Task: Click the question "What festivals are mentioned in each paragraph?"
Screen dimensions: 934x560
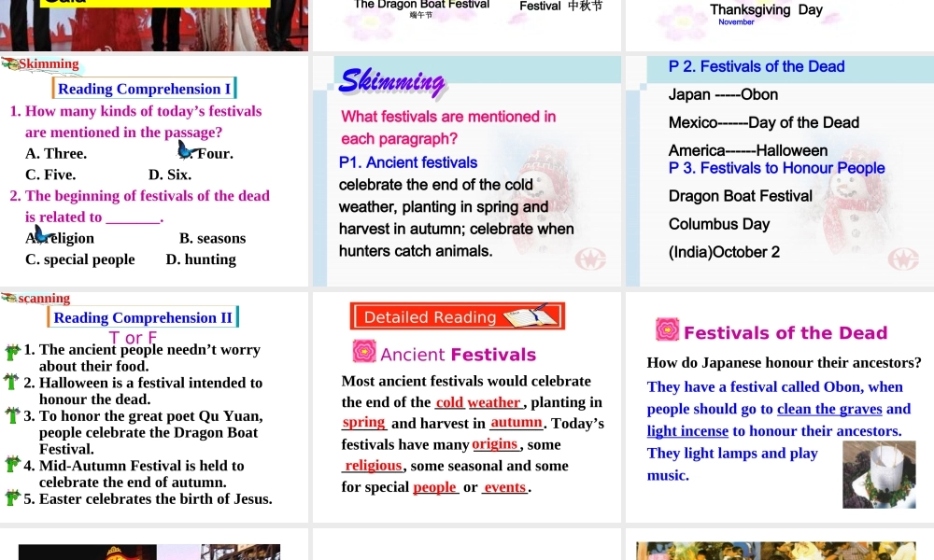Action: coord(448,127)
